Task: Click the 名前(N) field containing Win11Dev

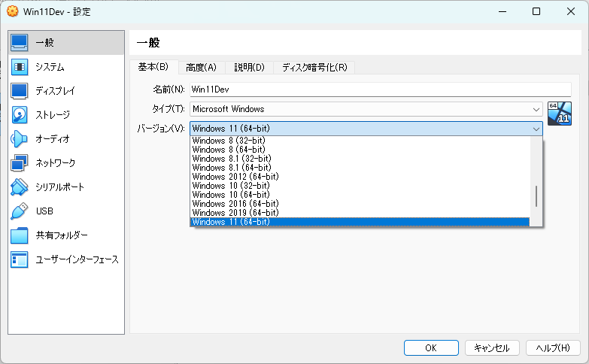Action: click(381, 89)
